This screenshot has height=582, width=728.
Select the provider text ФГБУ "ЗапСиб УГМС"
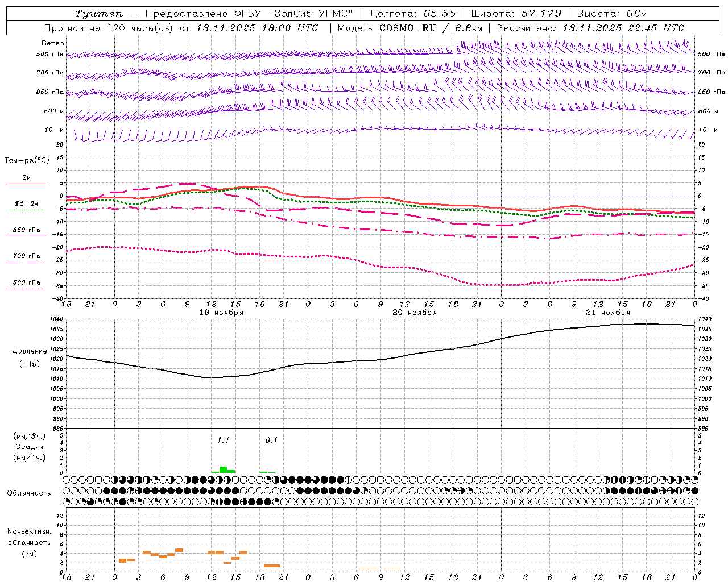click(293, 14)
